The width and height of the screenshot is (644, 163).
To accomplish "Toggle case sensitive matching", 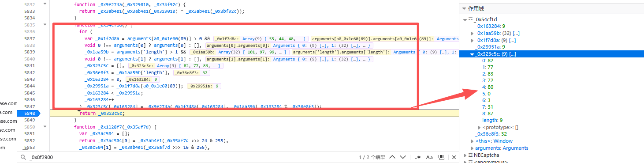I will coord(429,157).
